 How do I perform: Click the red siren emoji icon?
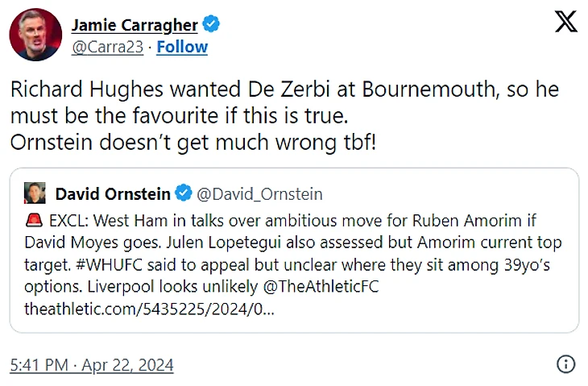[34, 221]
